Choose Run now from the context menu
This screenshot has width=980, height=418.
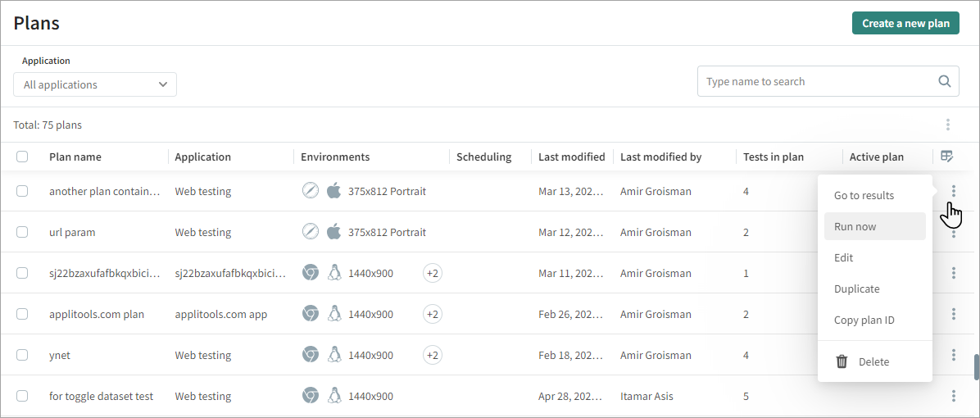click(x=855, y=226)
